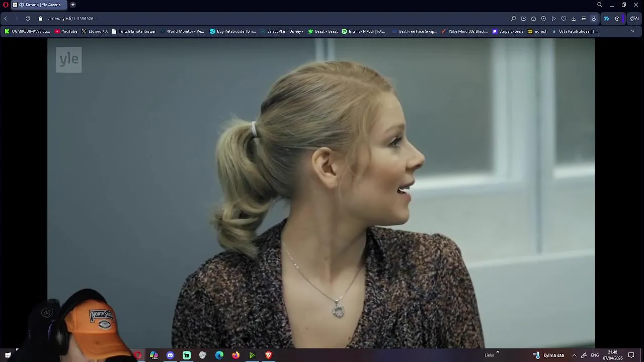Open Opera GX icon in taskbar
The image size is (644, 362).
point(138,355)
